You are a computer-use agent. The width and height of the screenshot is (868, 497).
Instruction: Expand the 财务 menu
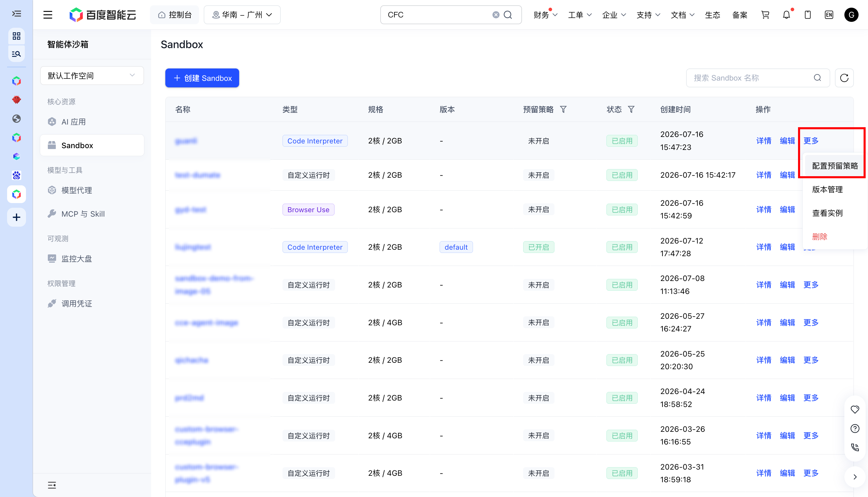(545, 15)
